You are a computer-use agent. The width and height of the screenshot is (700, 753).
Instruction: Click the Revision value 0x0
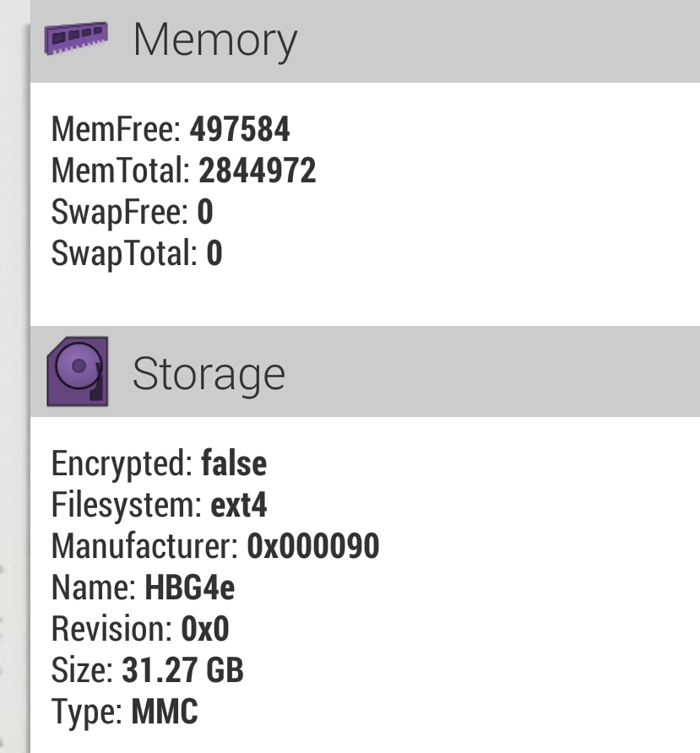(x=205, y=629)
